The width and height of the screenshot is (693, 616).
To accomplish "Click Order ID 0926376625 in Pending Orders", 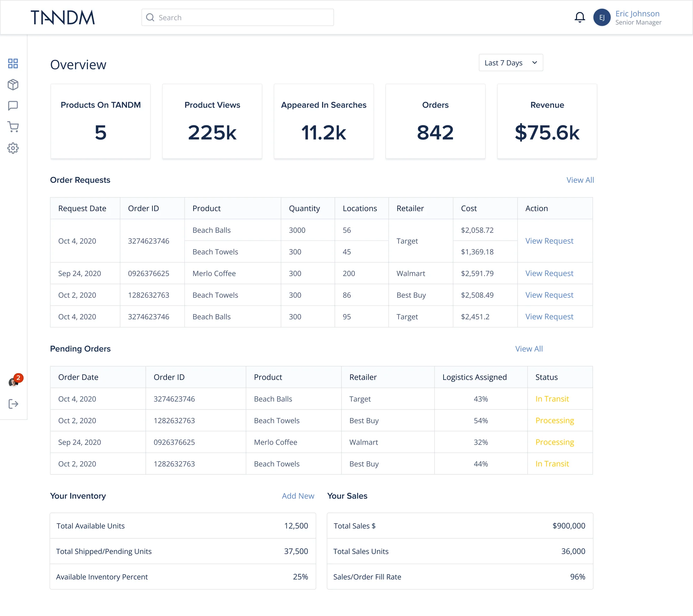I will click(x=174, y=442).
